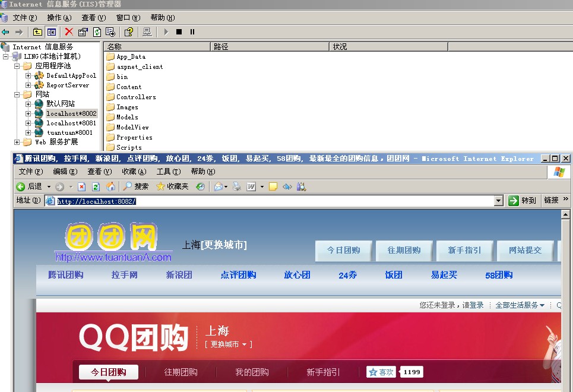Screen dimensions: 573x392
Task: Open the 58团购 link
Action: pyautogui.click(x=499, y=275)
